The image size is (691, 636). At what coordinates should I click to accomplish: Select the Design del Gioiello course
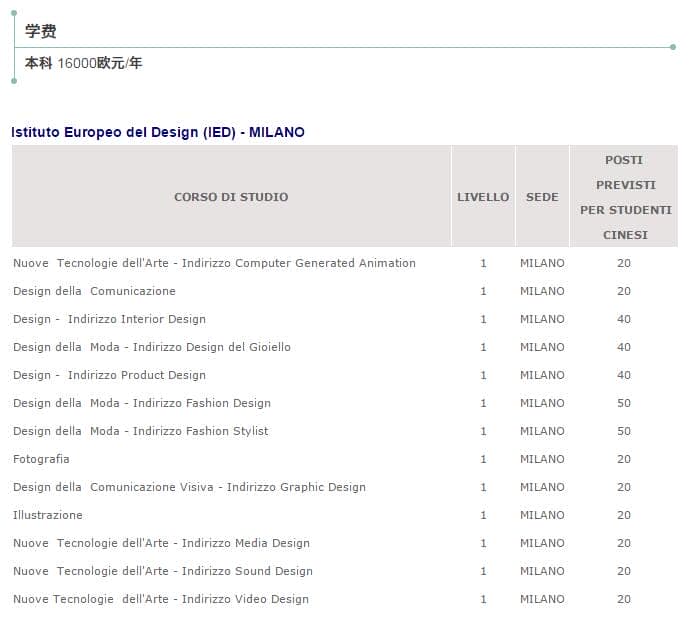click(152, 347)
